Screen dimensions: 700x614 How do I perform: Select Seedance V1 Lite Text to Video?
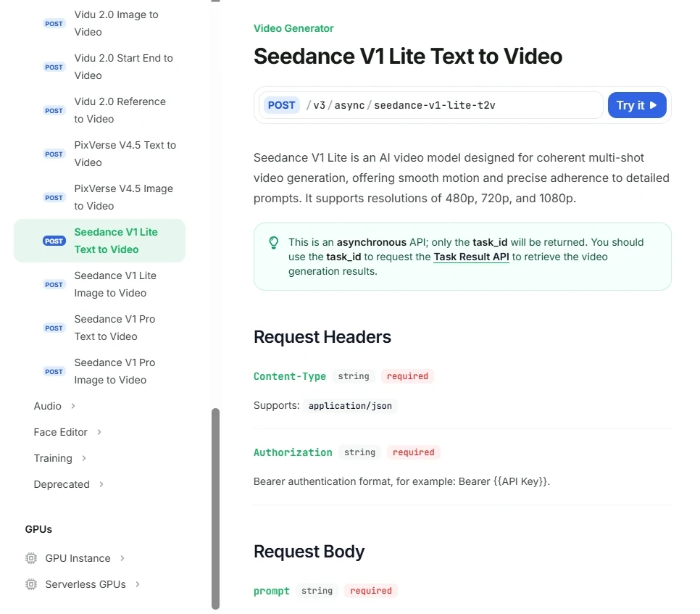(99, 241)
